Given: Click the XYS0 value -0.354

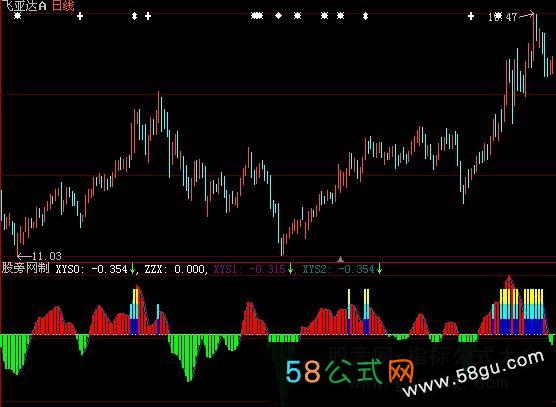Looking at the screenshot, I should pos(109,269).
